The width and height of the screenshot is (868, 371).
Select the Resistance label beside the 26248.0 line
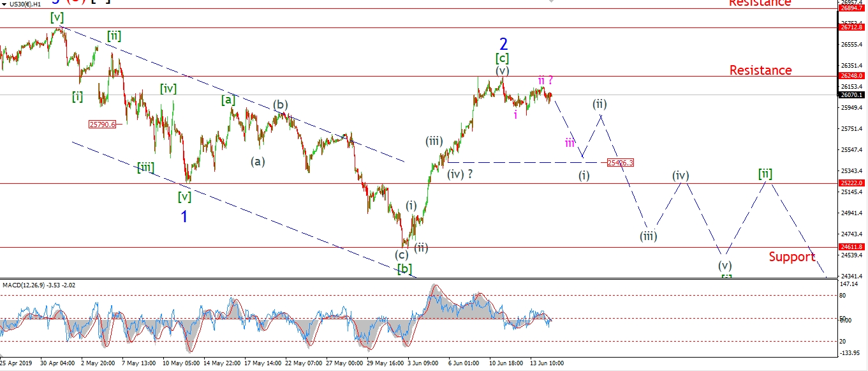(760, 70)
